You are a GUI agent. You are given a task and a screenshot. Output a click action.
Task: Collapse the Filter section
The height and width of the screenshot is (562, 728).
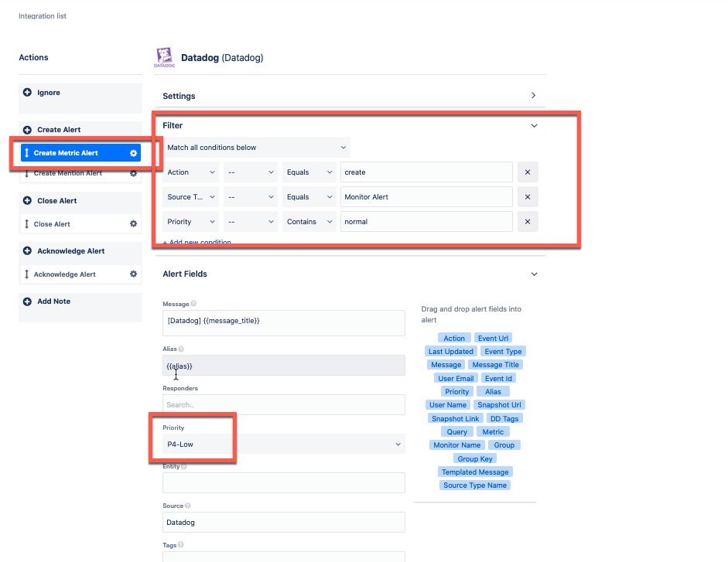tap(534, 126)
